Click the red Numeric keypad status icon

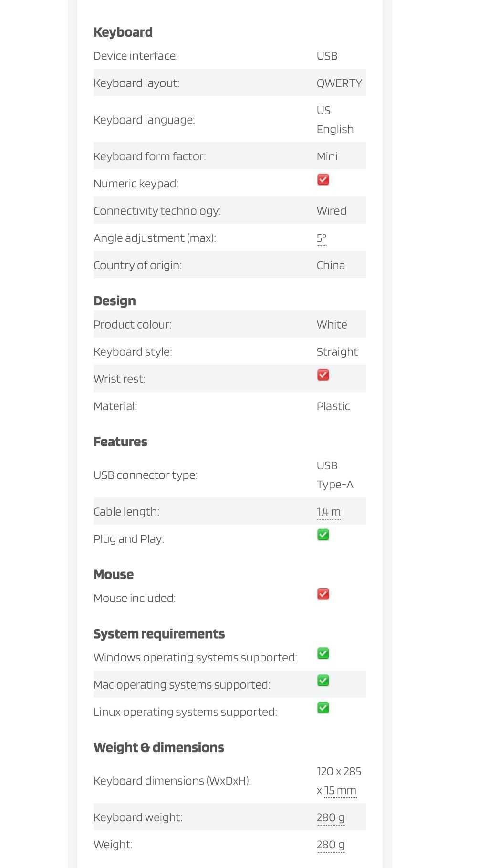click(x=323, y=179)
